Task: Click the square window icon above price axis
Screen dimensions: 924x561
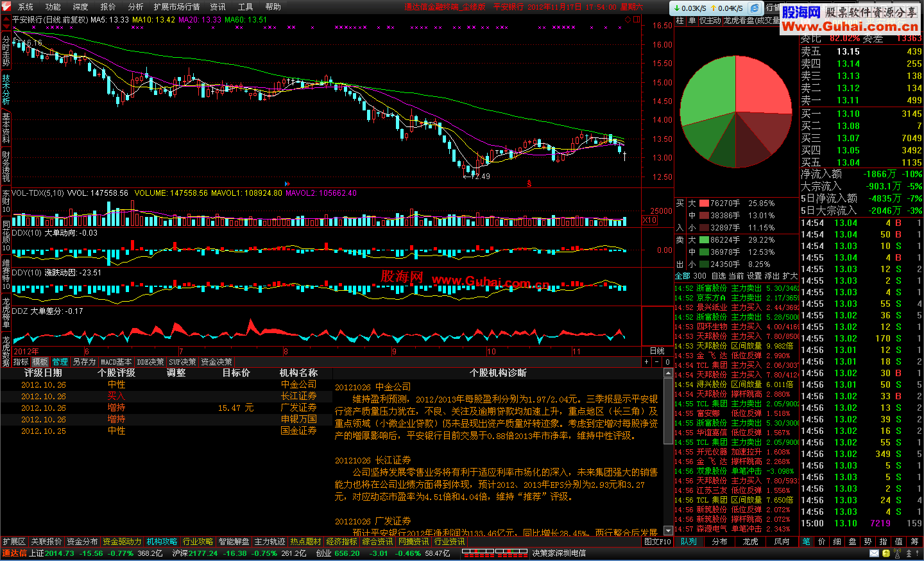Action: [x=637, y=20]
